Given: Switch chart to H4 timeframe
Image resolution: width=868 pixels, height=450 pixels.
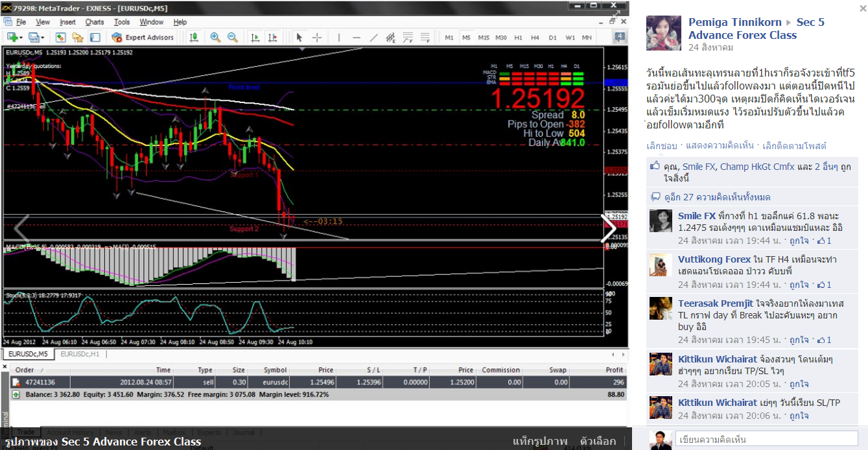Looking at the screenshot, I should click(535, 38).
